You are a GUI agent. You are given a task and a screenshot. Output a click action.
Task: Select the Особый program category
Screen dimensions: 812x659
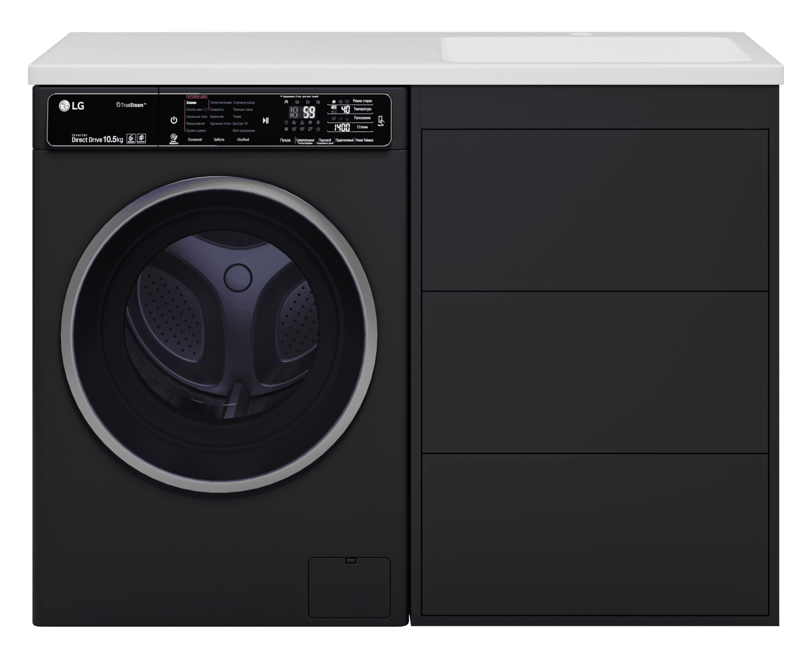(243, 140)
